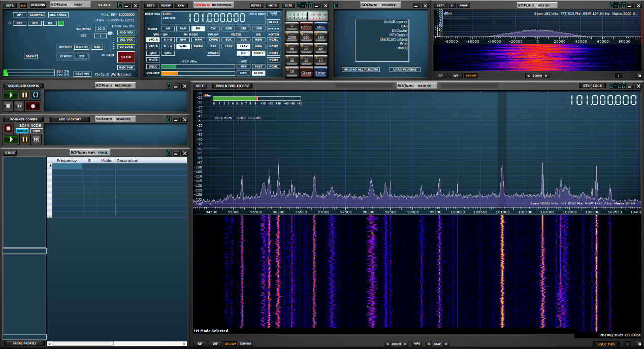Click ADD LOCKOUT in the Scanner
The image size is (644, 349).
[69, 119]
